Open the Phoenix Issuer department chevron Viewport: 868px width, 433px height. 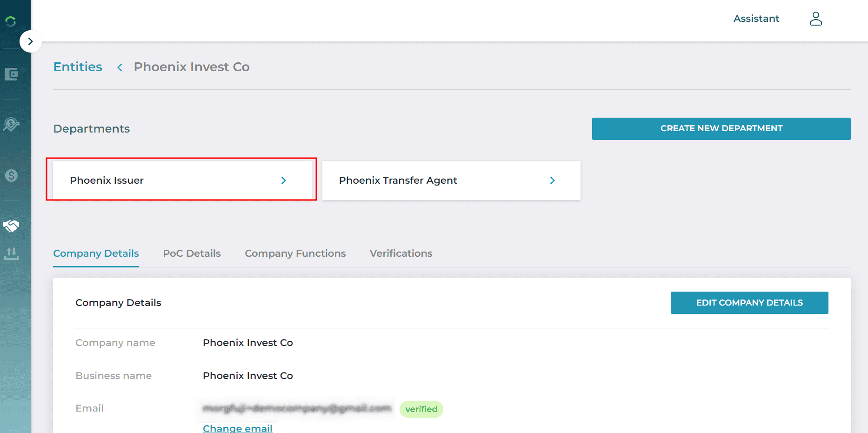(x=283, y=180)
